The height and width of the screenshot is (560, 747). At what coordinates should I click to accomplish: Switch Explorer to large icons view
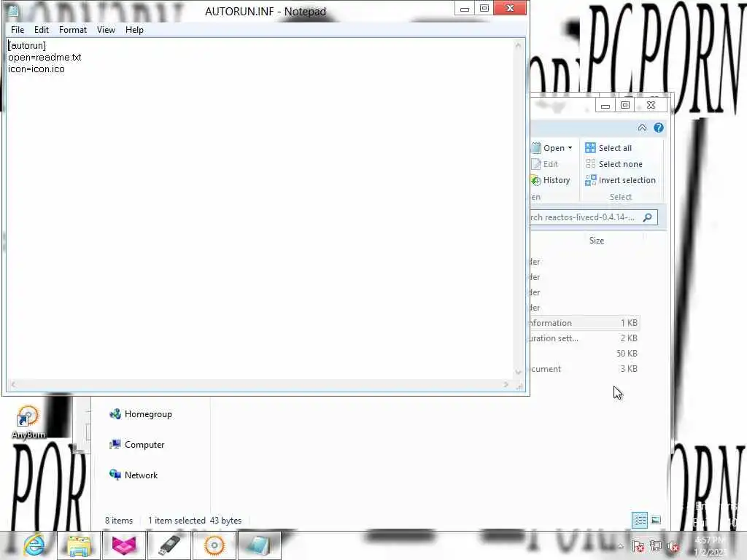point(656,520)
